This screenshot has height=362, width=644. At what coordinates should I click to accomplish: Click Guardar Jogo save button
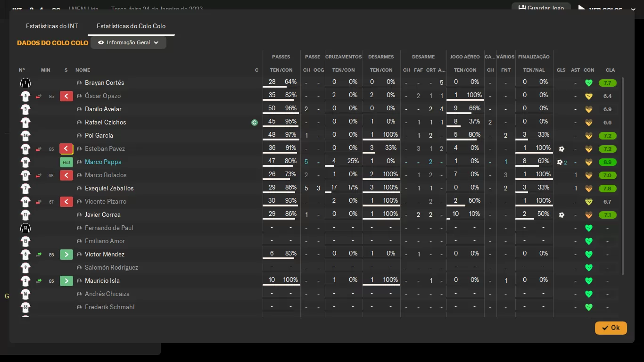click(541, 8)
